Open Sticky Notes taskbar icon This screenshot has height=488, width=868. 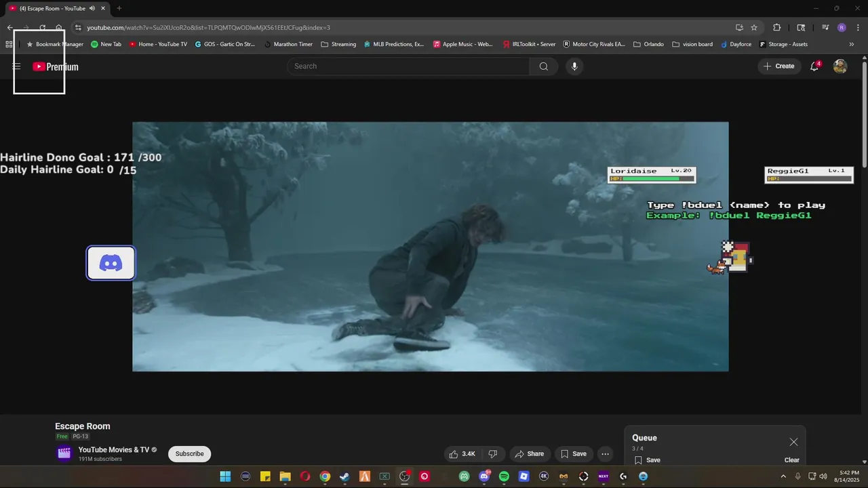[x=265, y=476]
